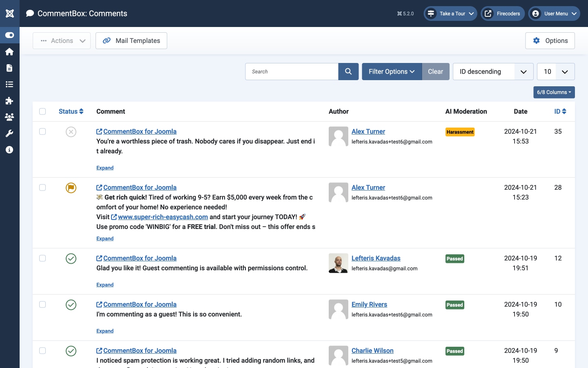Toggle the sidebar menu switch
Image resolution: width=588 pixels, height=368 pixels.
pyautogui.click(x=9, y=35)
